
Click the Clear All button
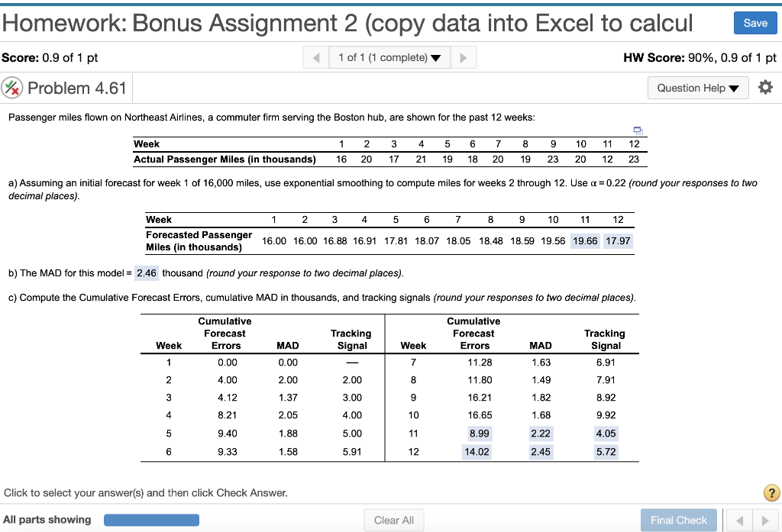394,520
